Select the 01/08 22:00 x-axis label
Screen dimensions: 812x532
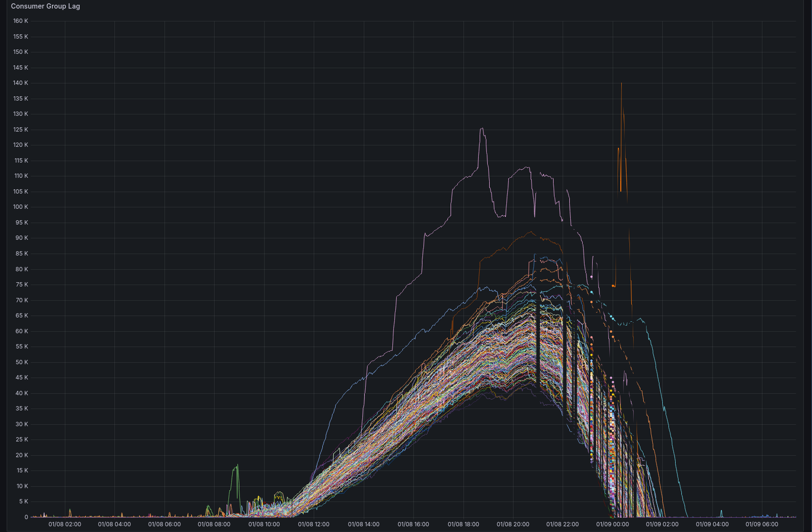(563, 524)
